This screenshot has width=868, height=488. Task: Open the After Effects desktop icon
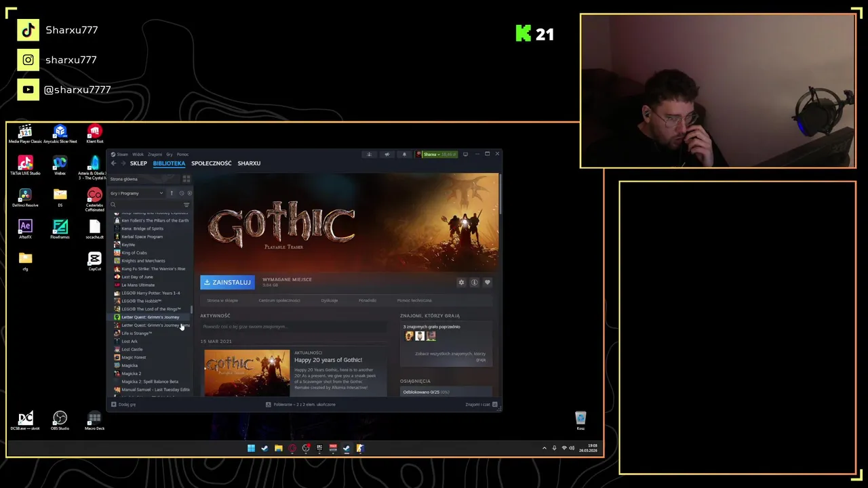click(x=25, y=229)
